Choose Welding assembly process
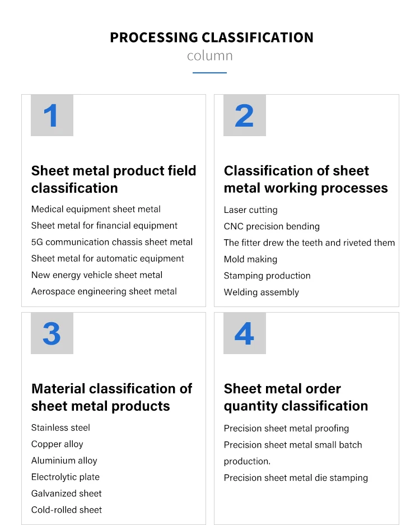The image size is (420, 525). pos(261,292)
